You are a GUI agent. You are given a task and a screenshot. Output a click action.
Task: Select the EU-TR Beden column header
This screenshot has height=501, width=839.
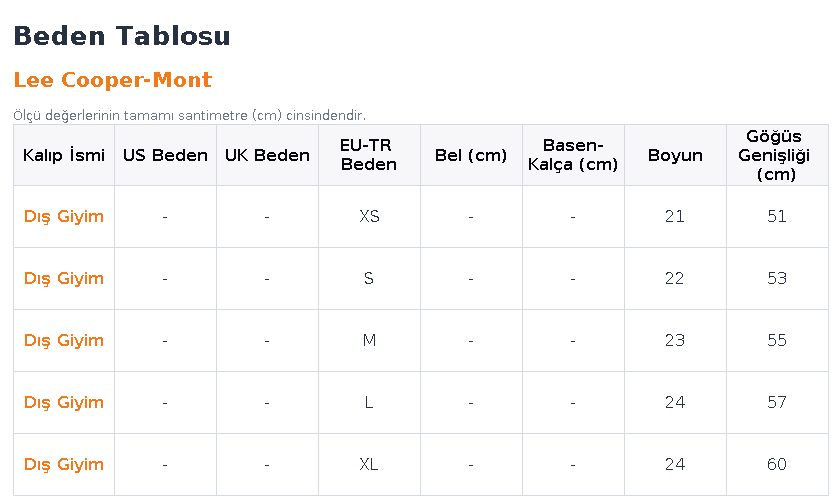pos(369,155)
